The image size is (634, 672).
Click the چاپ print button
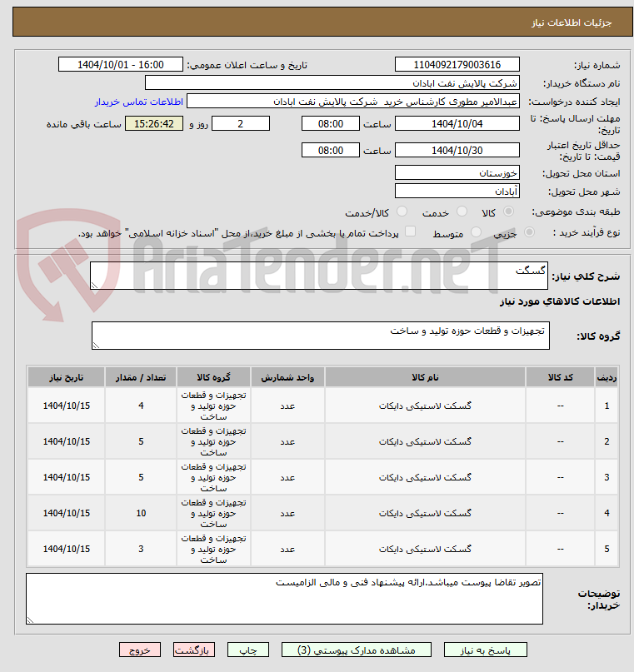point(247,650)
